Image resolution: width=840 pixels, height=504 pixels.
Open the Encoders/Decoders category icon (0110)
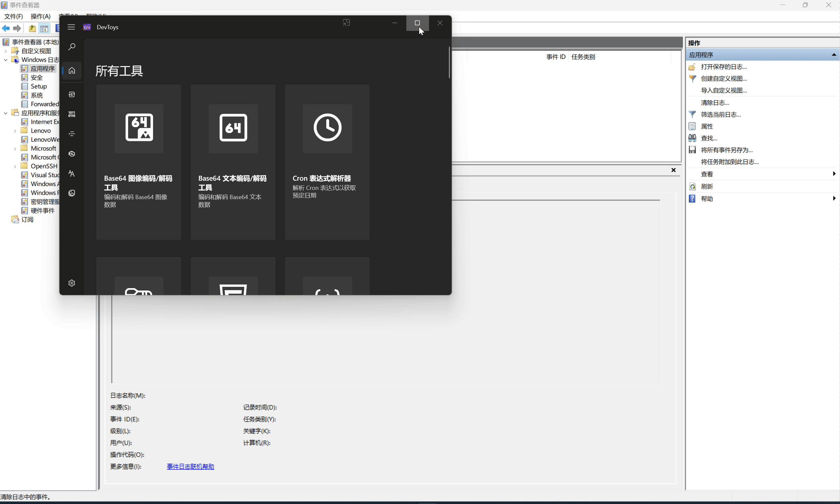coord(72,114)
